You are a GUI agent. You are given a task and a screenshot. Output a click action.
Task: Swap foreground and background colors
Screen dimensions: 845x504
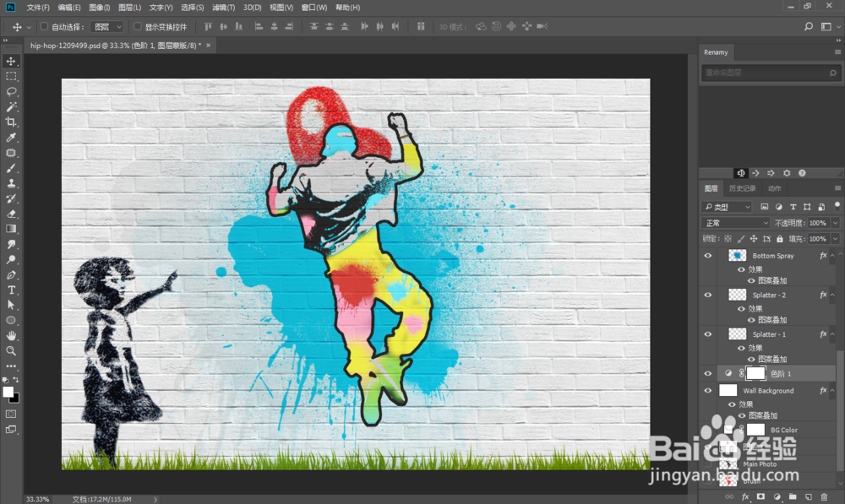15,380
